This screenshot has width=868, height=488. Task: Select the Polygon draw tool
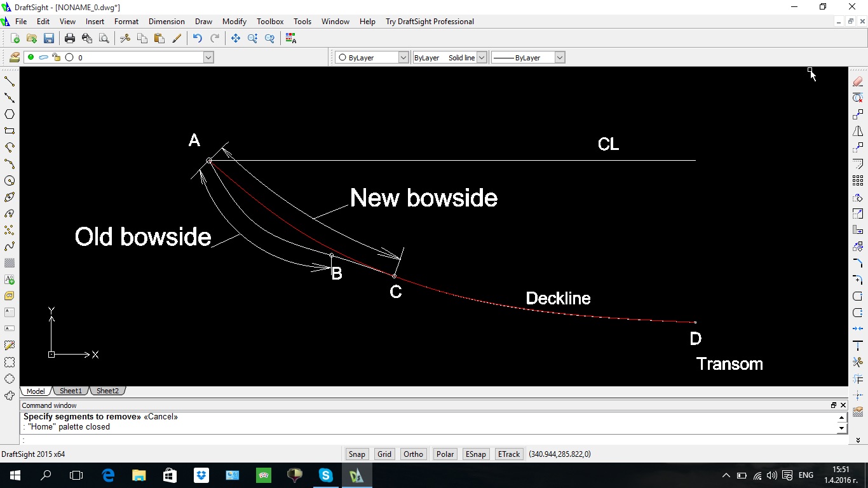10,114
